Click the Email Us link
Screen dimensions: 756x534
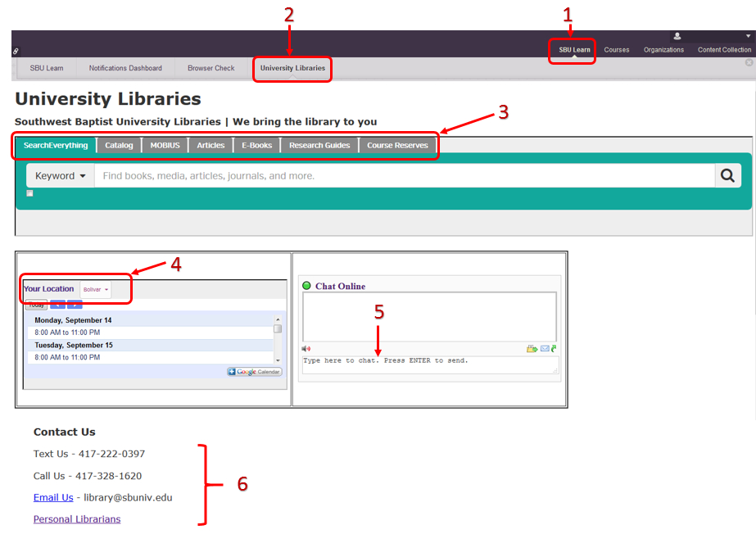(53, 497)
